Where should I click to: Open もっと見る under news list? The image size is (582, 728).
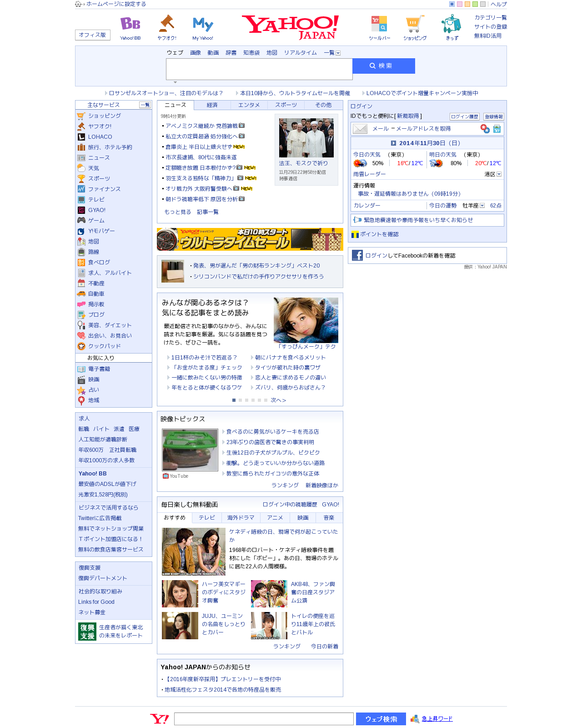tap(178, 212)
